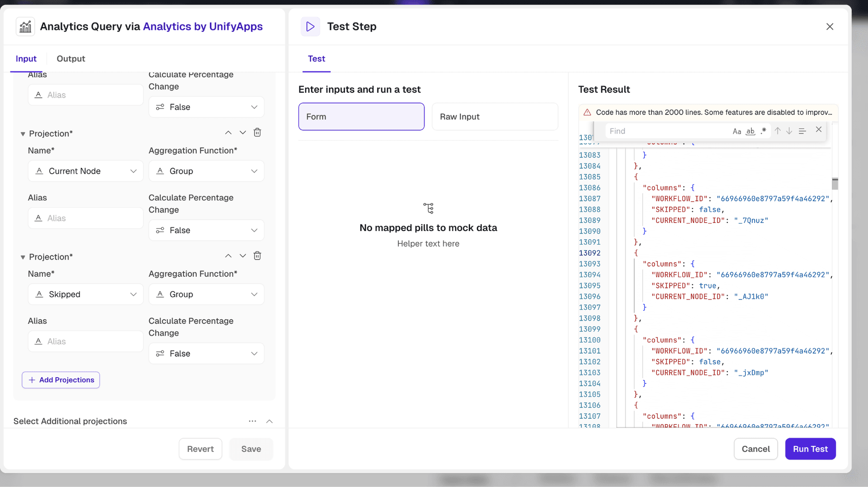868x487 pixels.
Task: Toggle regular expression search option
Action: 764,131
